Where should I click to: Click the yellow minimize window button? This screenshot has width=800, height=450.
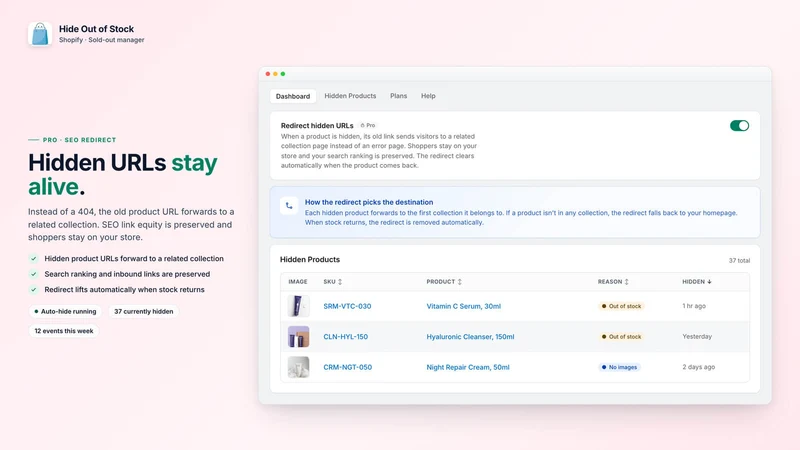(x=276, y=74)
